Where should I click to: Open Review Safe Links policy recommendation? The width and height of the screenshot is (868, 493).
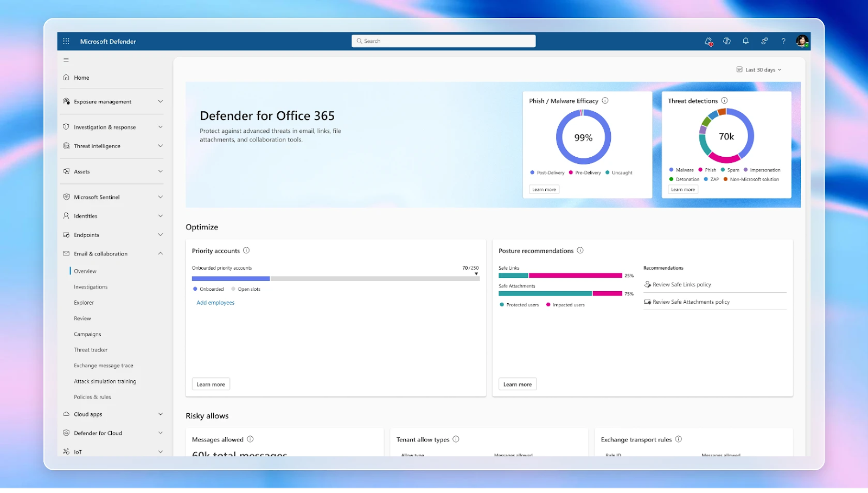click(682, 284)
